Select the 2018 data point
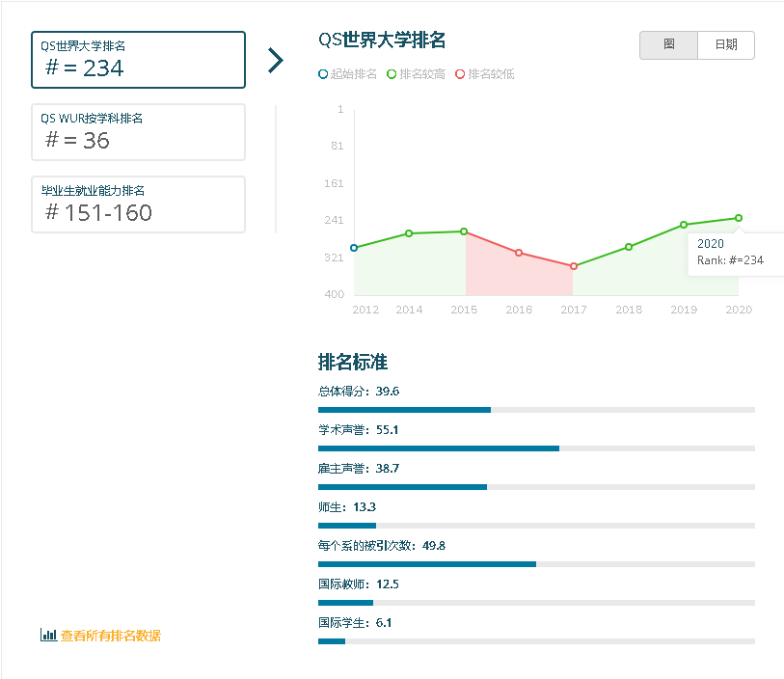The width and height of the screenshot is (784, 679). (x=629, y=247)
